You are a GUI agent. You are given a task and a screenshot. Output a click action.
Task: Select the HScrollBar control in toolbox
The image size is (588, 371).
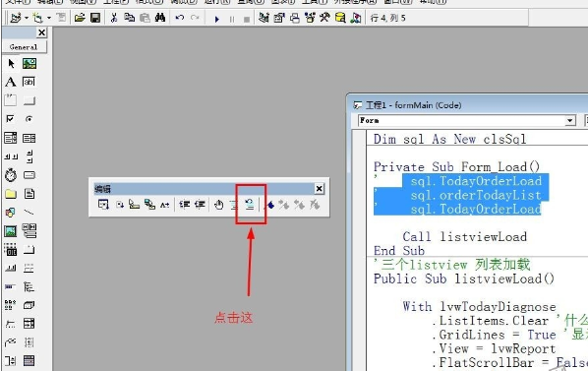click(11, 156)
